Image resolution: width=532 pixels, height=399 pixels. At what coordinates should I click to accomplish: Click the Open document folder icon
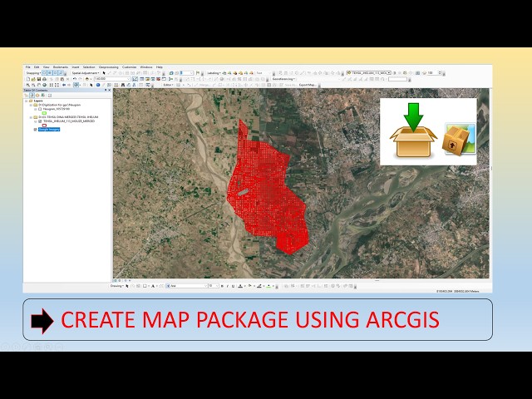[33, 79]
